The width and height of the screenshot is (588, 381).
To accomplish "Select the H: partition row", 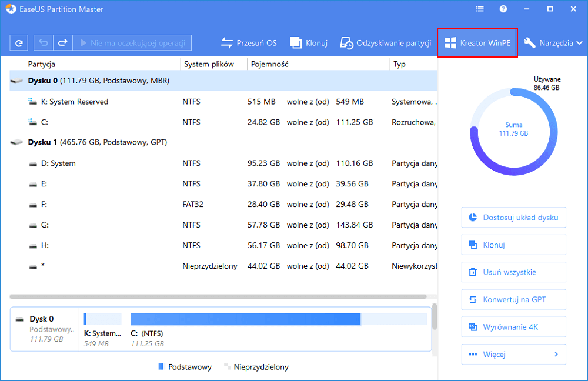I will (223, 245).
